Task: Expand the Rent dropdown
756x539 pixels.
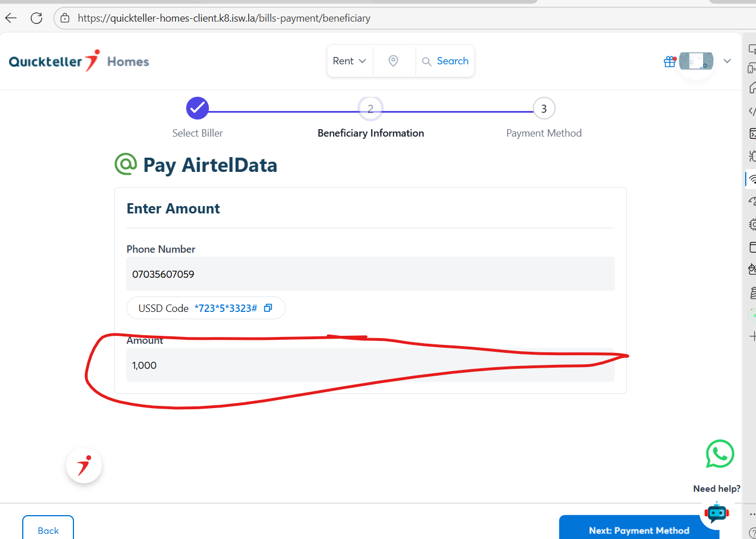Action: point(350,61)
